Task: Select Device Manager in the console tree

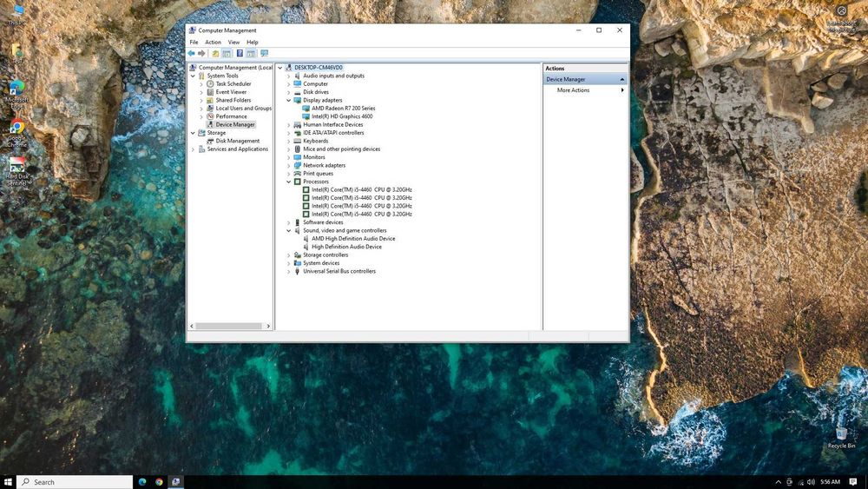Action: point(235,124)
